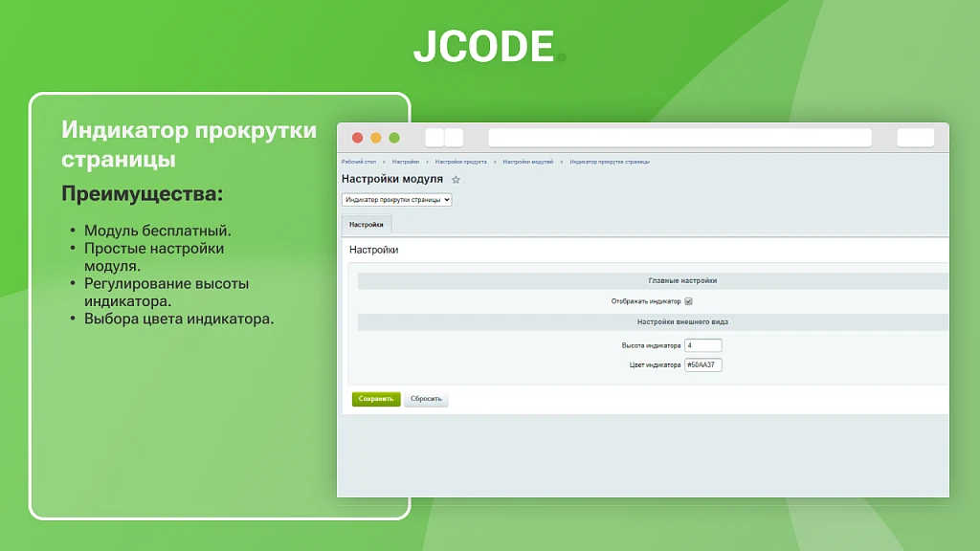Click the browser address bar
Image resolution: width=980 pixels, height=551 pixels.
point(680,138)
